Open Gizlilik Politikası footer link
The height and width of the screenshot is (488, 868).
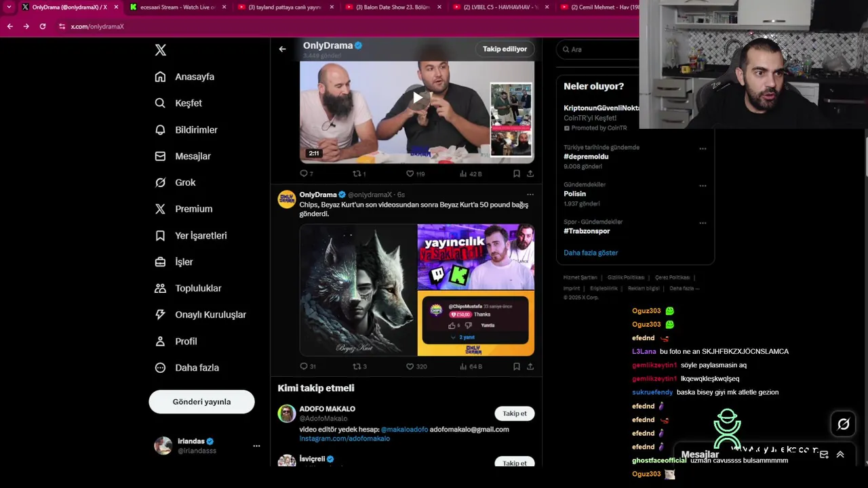point(625,277)
